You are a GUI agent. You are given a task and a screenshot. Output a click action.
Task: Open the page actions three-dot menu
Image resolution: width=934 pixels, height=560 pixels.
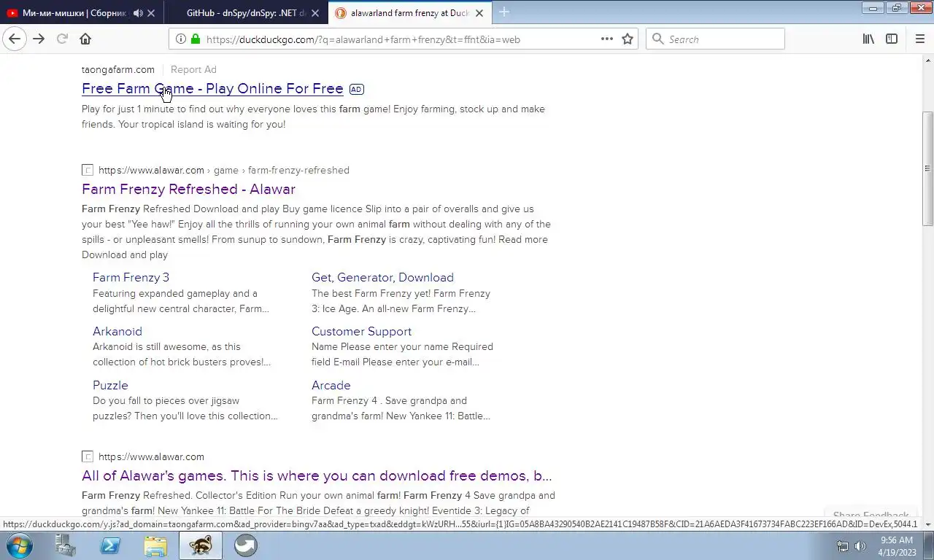click(607, 39)
